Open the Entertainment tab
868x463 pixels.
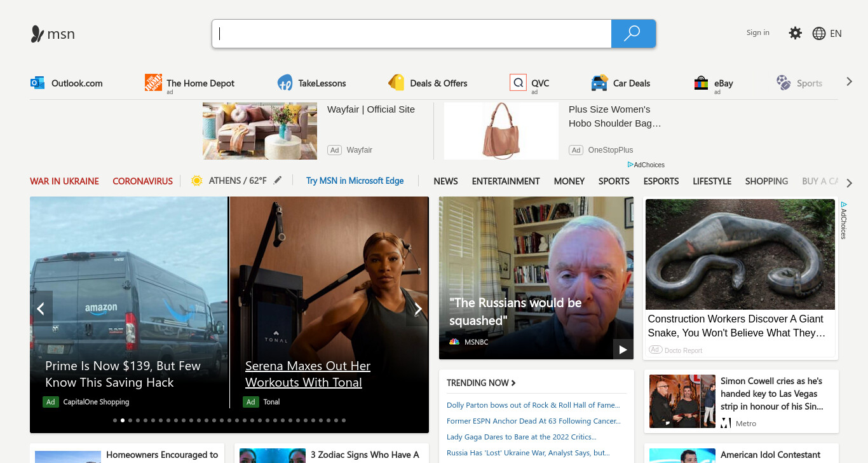(x=506, y=181)
